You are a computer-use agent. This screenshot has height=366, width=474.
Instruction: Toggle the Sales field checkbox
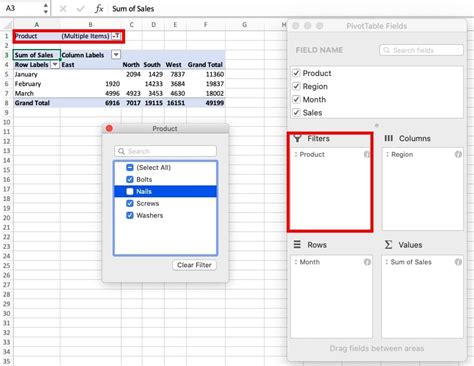(296, 113)
